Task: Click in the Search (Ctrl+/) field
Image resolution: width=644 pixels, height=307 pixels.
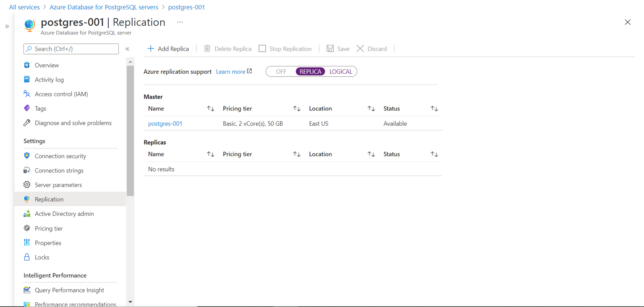Action: 71,49
